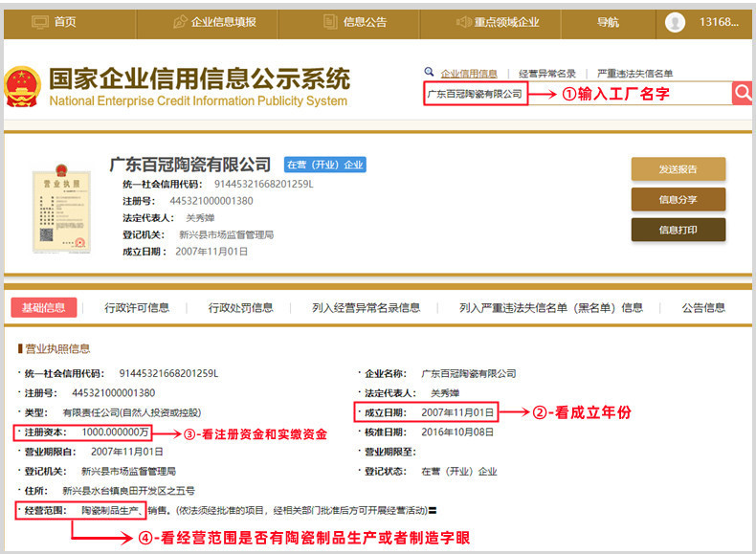The height and width of the screenshot is (554, 756).
Task: Open the 导航 menu
Action: point(608,22)
